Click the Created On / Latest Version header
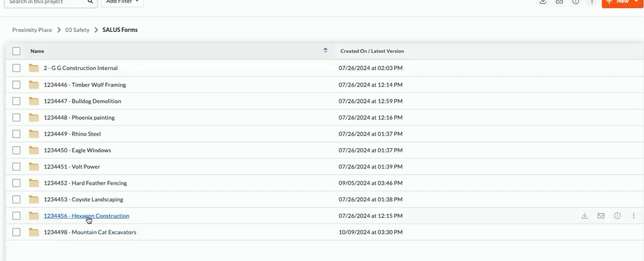The image size is (644, 261). [372, 51]
